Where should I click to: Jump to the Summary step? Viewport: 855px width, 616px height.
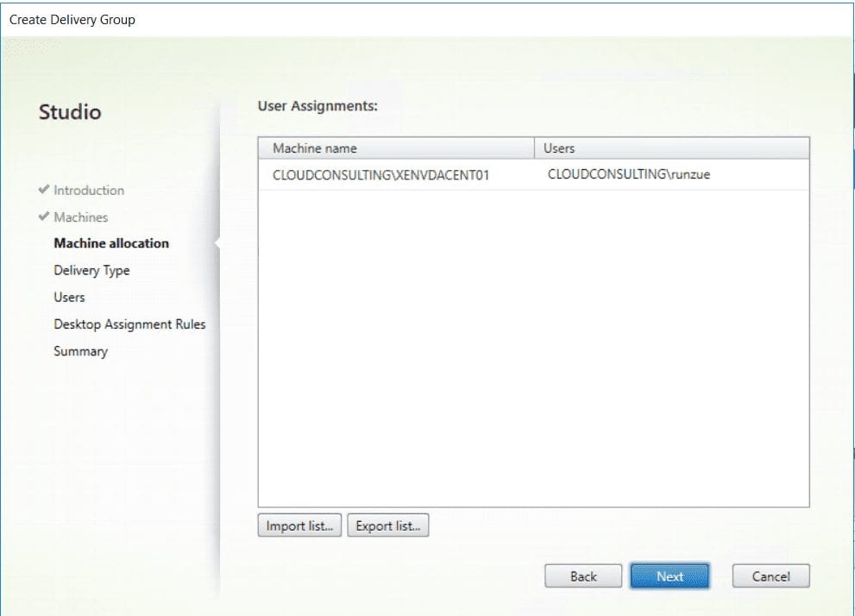pos(79,351)
